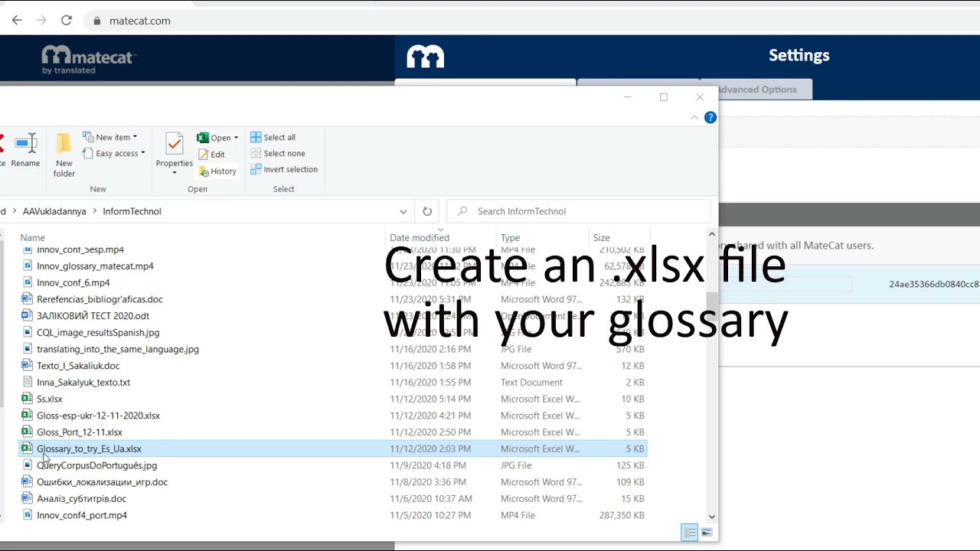
Task: Select file Inna_Sakalyuk_texto.txt
Action: click(x=83, y=383)
